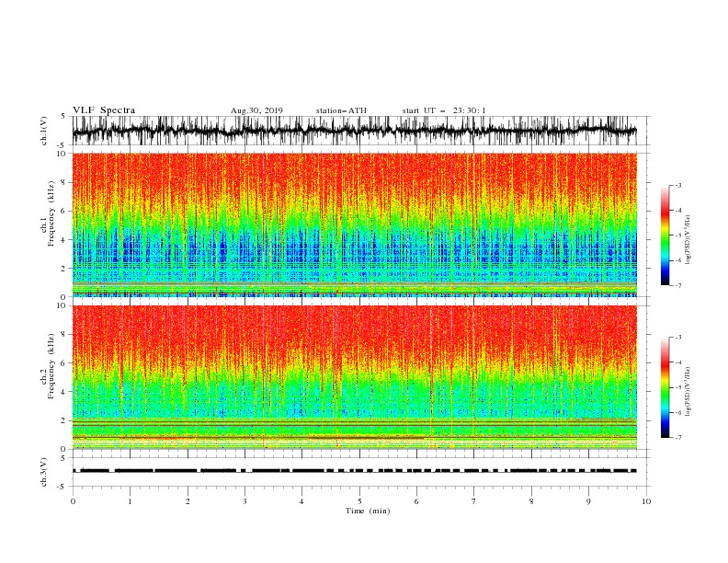Select the date "Aug.30, 2019"

(x=256, y=110)
